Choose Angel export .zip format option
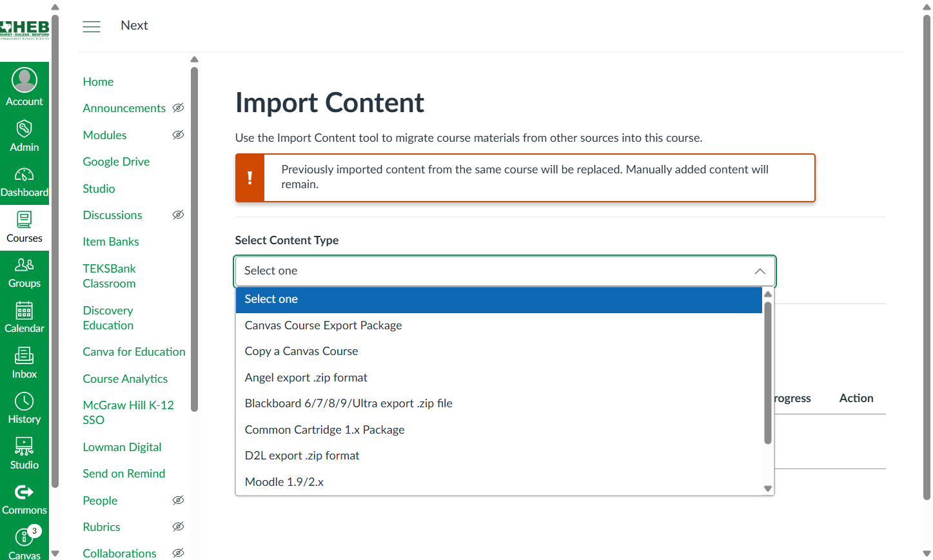933x560 pixels. (499, 378)
